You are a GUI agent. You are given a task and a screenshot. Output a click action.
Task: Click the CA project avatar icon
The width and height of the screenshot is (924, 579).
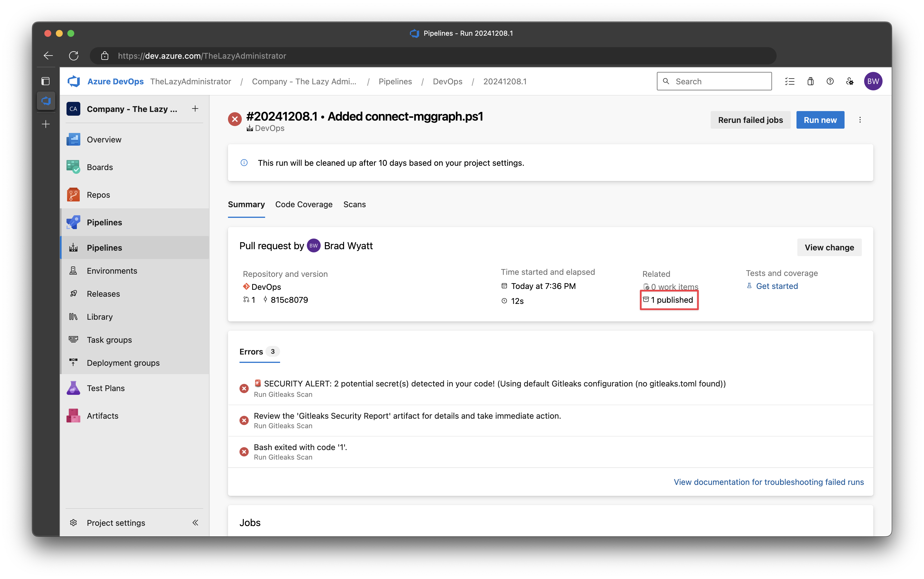tap(73, 109)
